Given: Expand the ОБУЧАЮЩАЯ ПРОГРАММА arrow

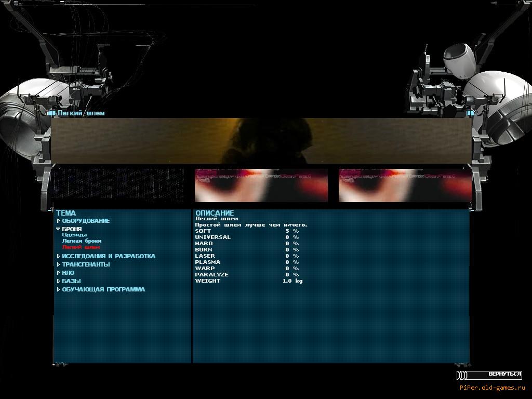Looking at the screenshot, I should point(59,289).
